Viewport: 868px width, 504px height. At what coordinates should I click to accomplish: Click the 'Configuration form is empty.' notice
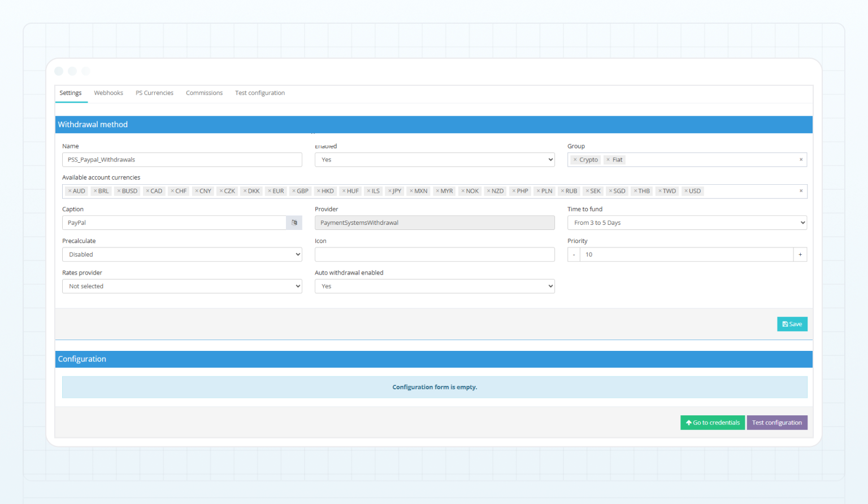pos(435,387)
